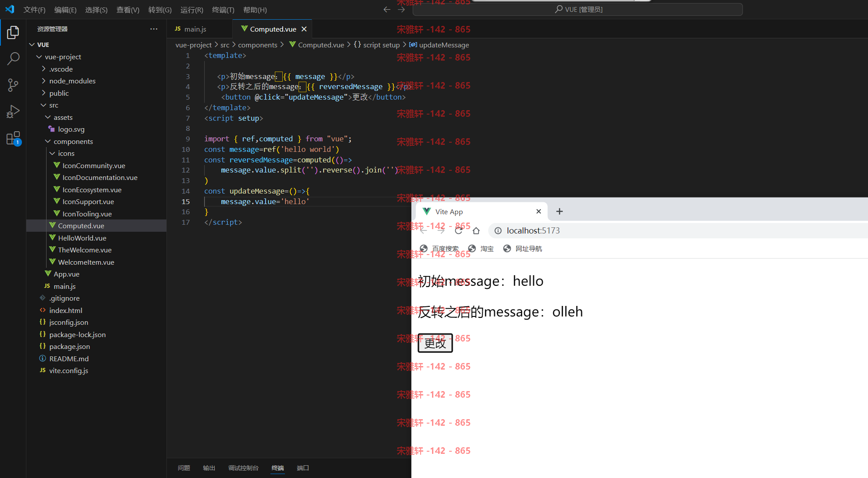Image resolution: width=868 pixels, height=478 pixels.
Task: Open Run and Debug view icon
Action: (x=13, y=111)
